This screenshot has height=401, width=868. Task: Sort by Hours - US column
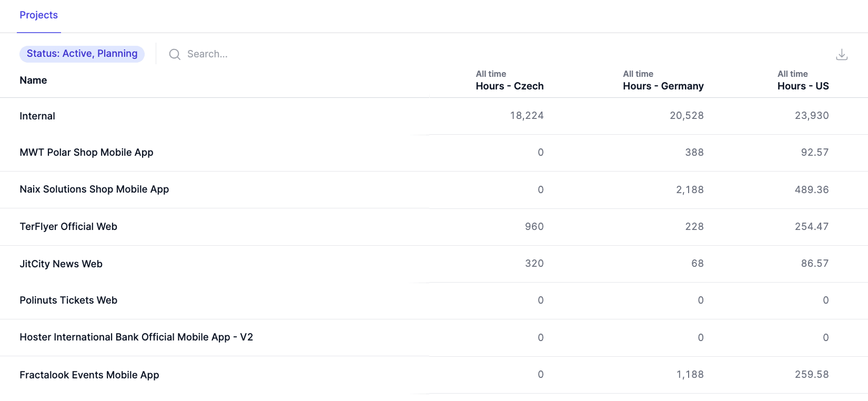[803, 86]
